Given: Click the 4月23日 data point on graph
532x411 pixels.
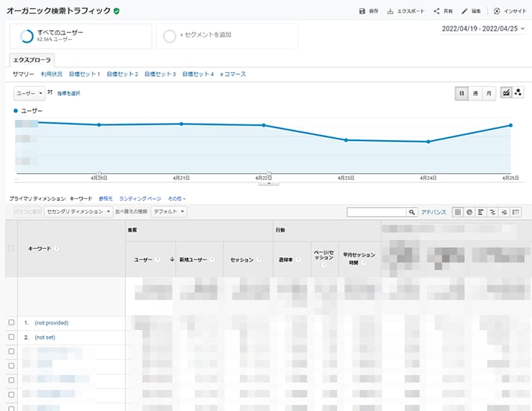Looking at the screenshot, I should 345,140.
